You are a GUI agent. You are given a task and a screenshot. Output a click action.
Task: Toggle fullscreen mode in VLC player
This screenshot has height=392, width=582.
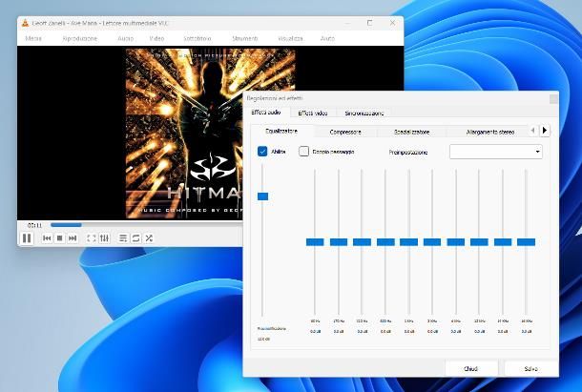(x=92, y=237)
